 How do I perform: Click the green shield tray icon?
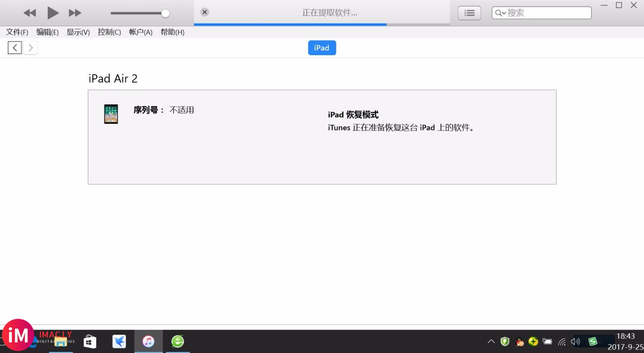coord(505,342)
